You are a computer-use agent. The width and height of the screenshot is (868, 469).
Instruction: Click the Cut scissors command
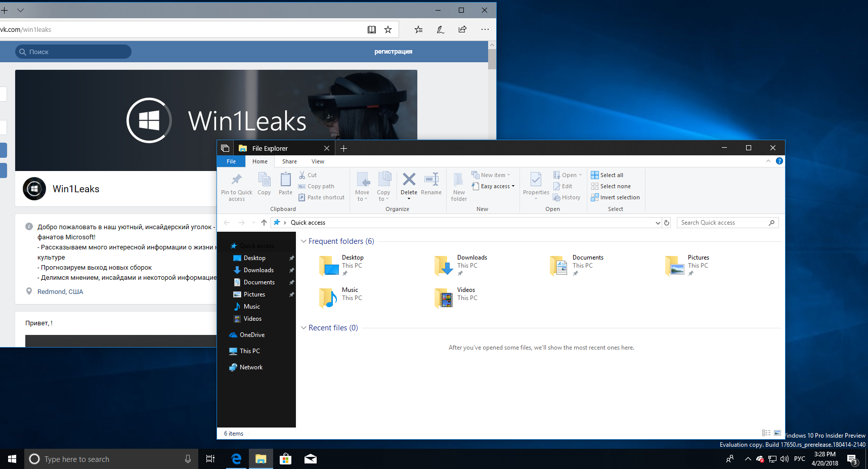coord(308,175)
